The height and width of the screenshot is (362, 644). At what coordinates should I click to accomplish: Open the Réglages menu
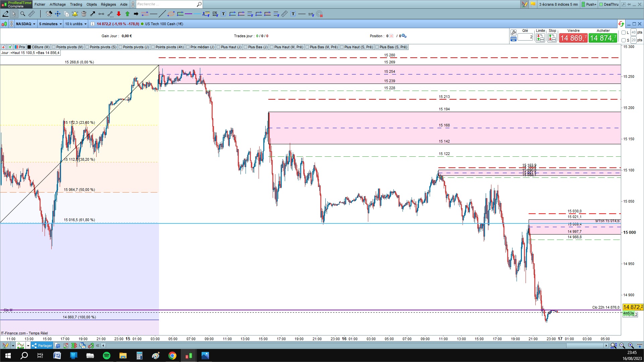(x=108, y=4)
